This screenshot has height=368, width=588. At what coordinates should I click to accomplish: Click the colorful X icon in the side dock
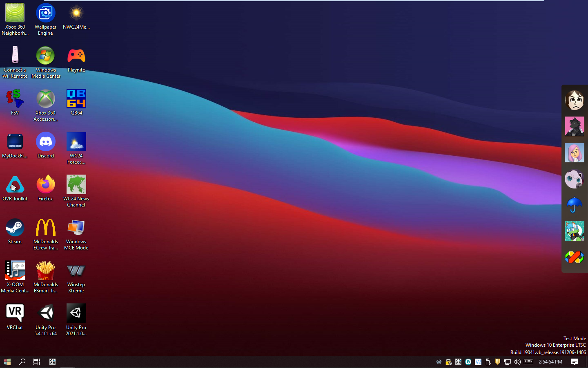tap(575, 257)
